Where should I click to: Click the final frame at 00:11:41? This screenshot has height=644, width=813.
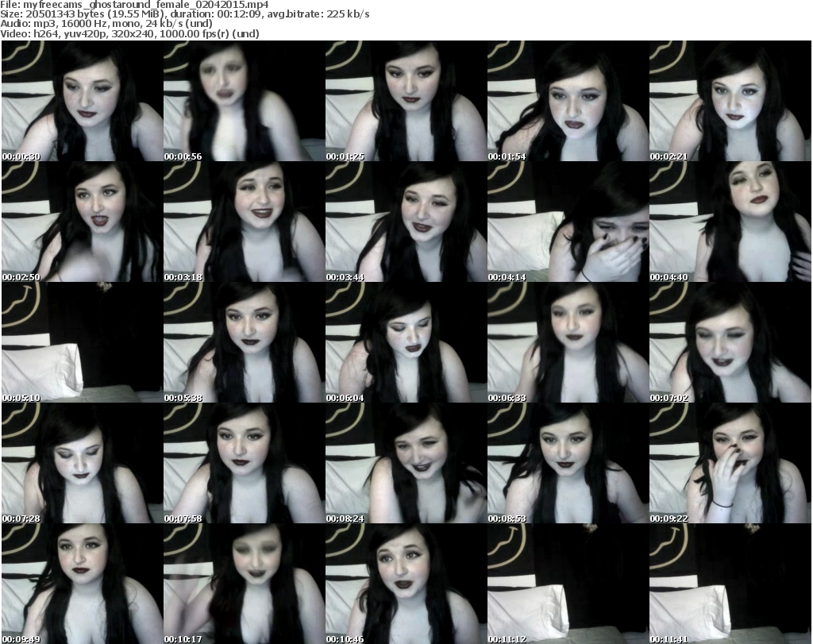pyautogui.click(x=730, y=584)
